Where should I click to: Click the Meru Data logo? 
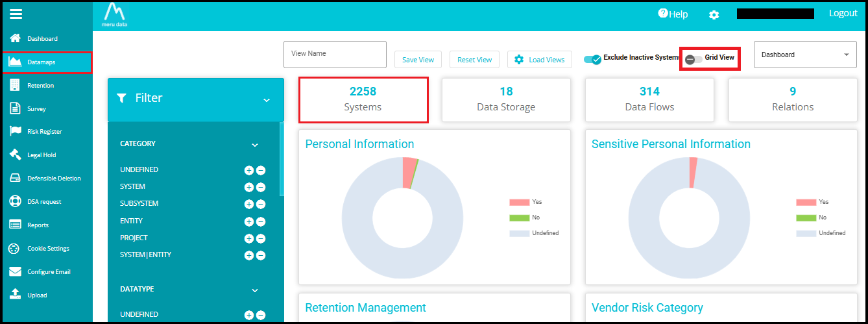tap(114, 14)
